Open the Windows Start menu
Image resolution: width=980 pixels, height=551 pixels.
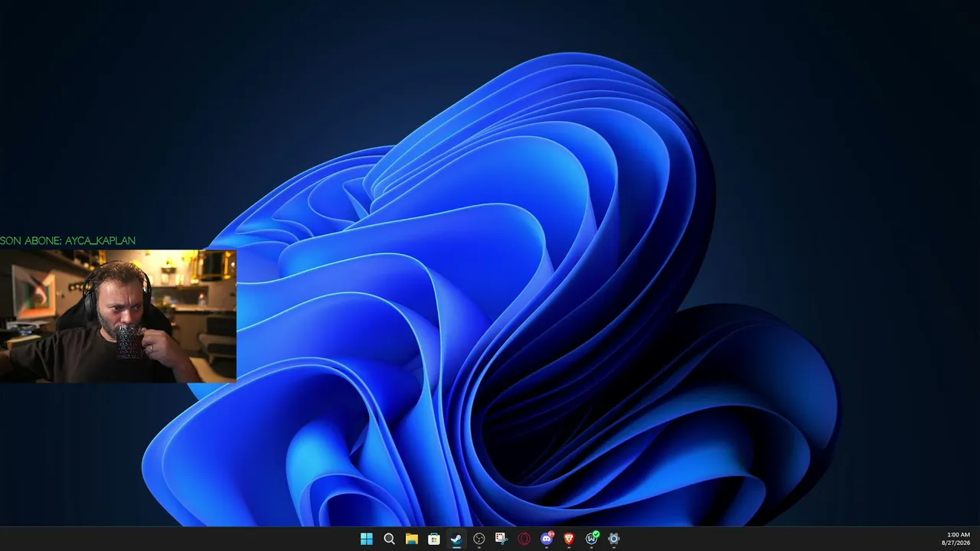[x=367, y=539]
